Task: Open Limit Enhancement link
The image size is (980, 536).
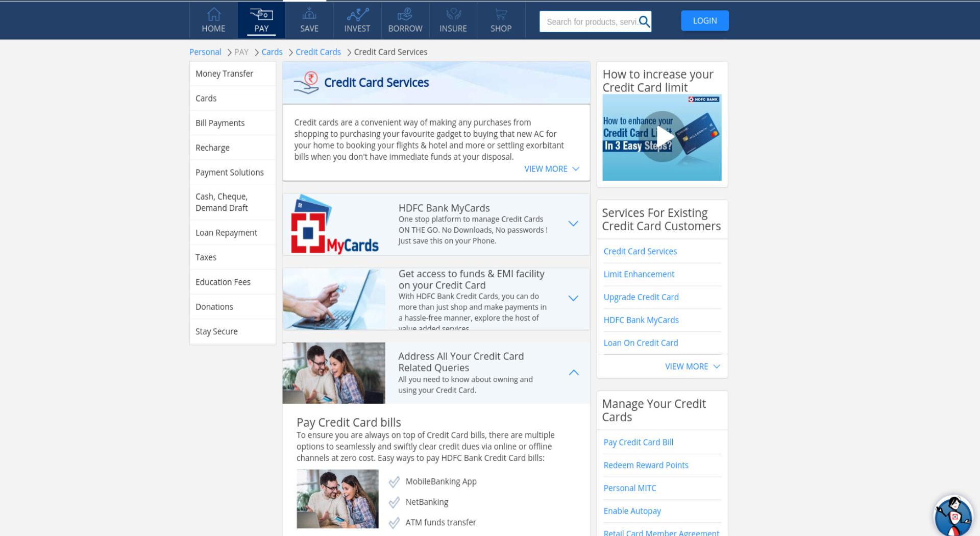Action: tap(639, 275)
